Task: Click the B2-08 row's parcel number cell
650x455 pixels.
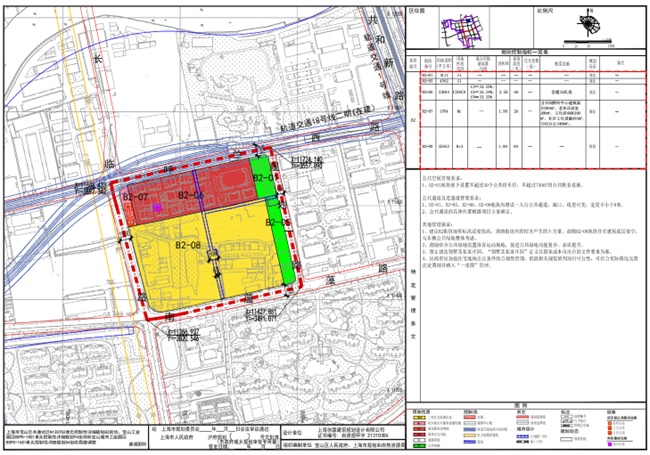Action: click(x=427, y=146)
